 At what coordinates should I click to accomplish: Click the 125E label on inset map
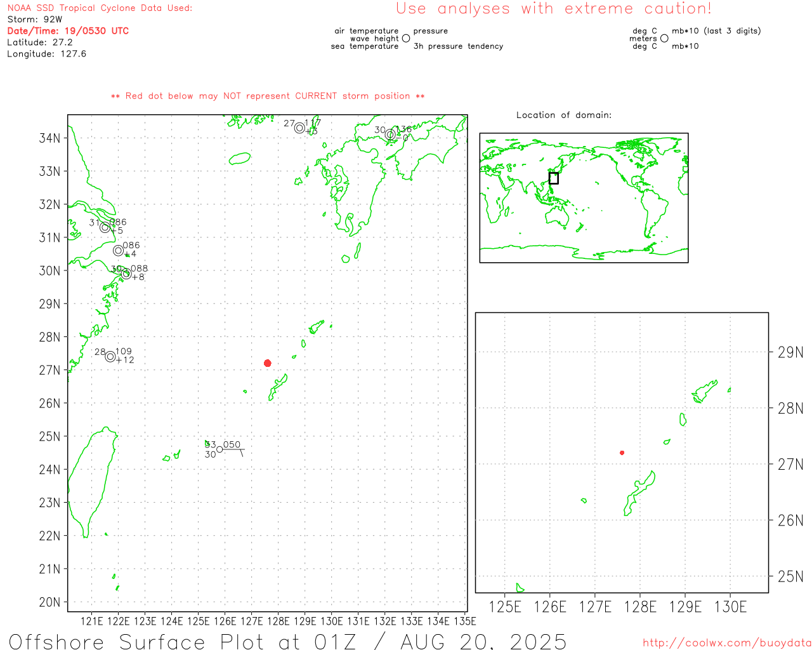tap(505, 607)
